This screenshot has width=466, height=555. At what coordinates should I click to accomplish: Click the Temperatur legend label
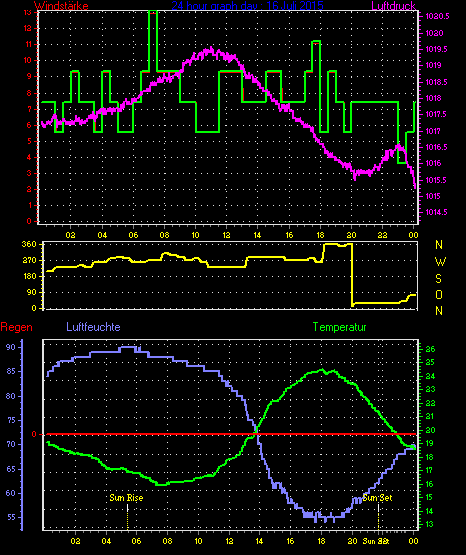tap(339, 327)
